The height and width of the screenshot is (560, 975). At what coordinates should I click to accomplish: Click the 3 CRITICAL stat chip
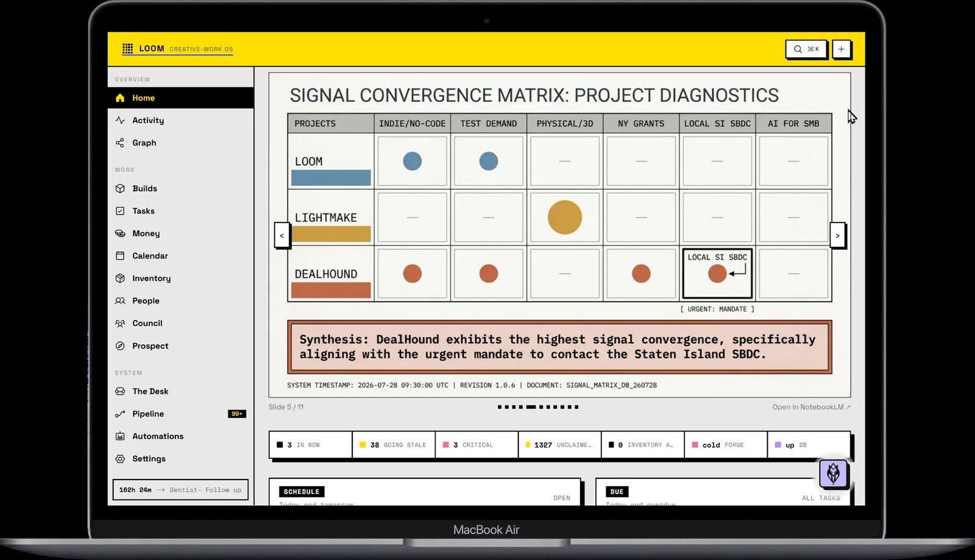(477, 445)
